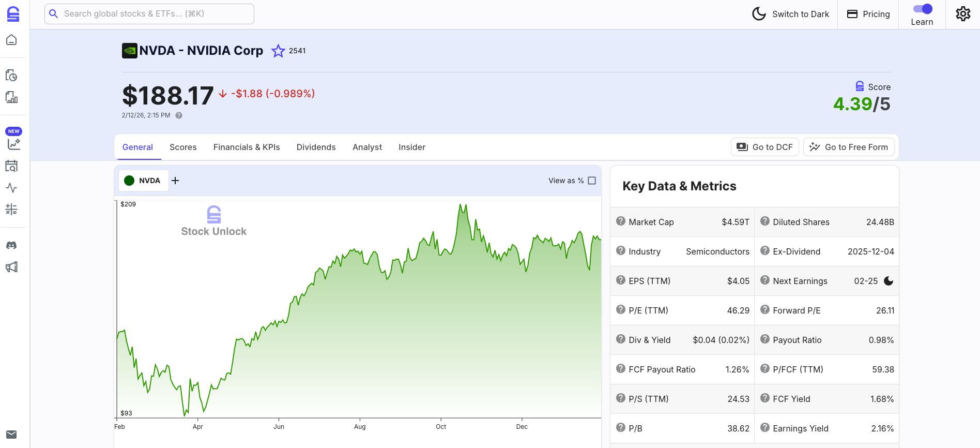The height and width of the screenshot is (448, 980).
Task: Click the help icon beside FCF Yield
Action: click(x=765, y=398)
